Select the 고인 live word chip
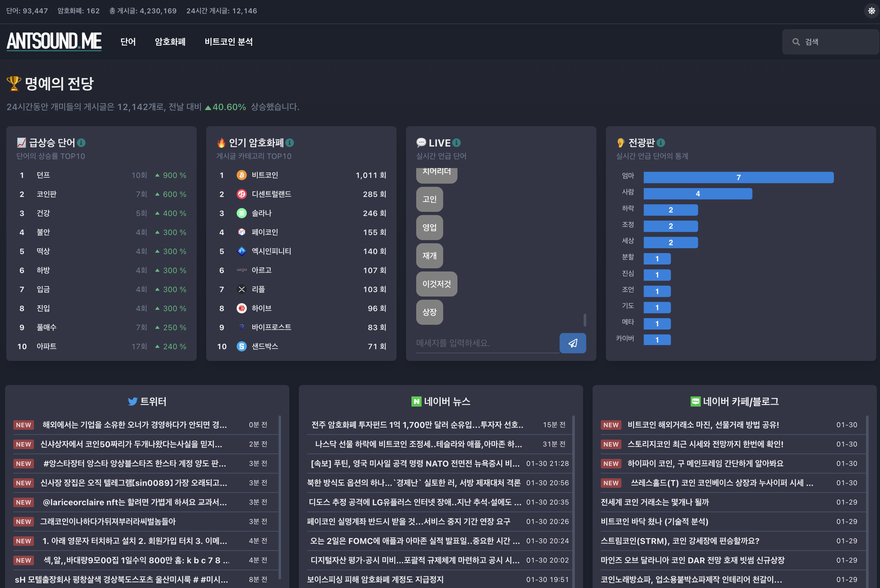 pos(430,199)
